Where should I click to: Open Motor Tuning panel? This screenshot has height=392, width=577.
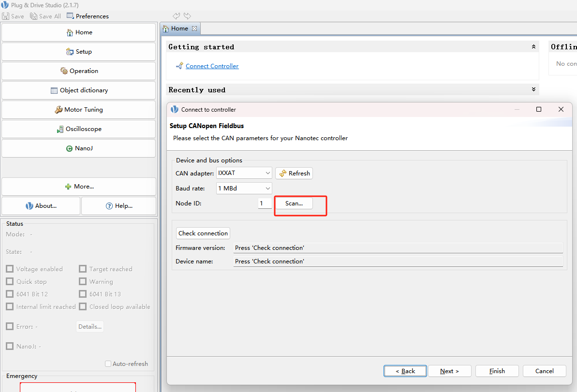(x=78, y=110)
